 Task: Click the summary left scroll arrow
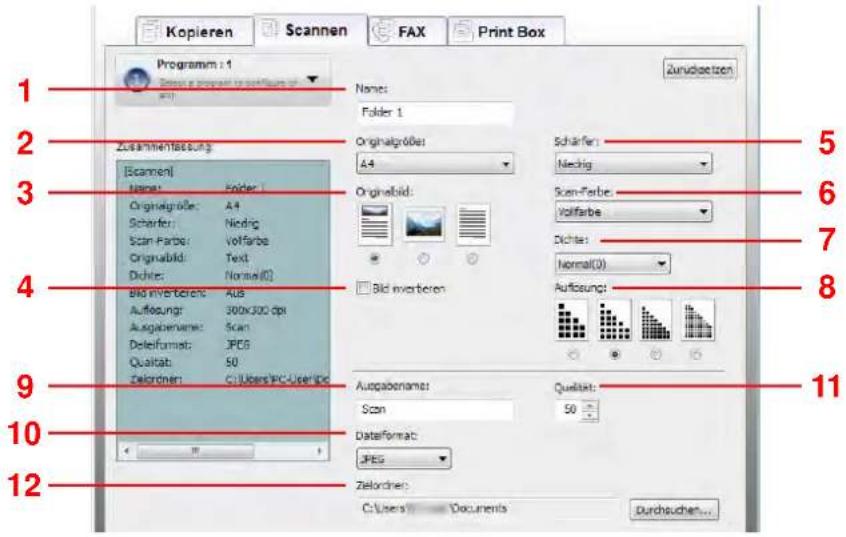click(126, 451)
